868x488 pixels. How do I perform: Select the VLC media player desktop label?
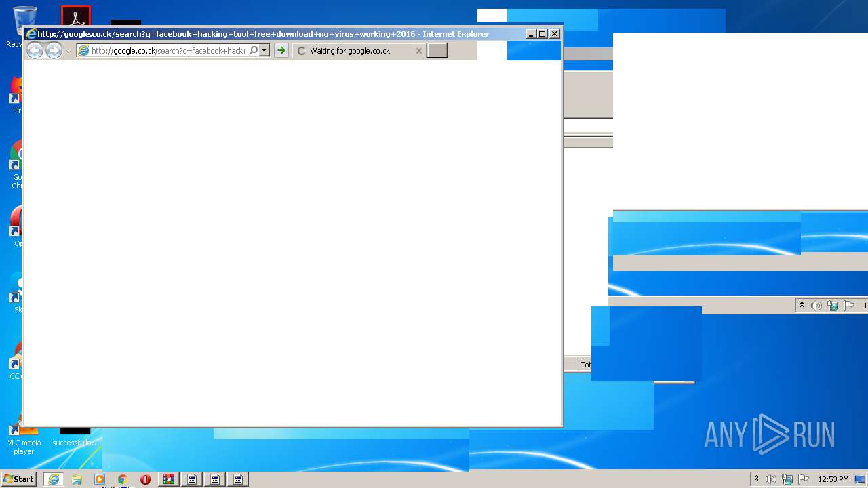pyautogui.click(x=24, y=447)
